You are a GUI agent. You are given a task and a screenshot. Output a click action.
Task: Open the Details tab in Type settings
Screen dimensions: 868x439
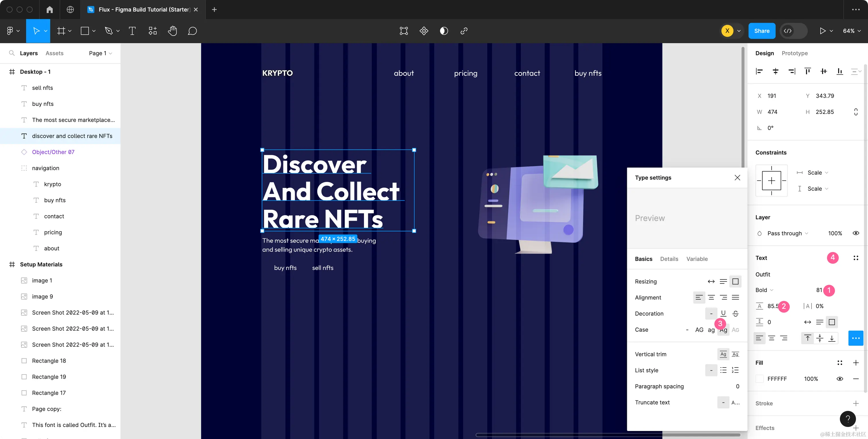point(669,259)
